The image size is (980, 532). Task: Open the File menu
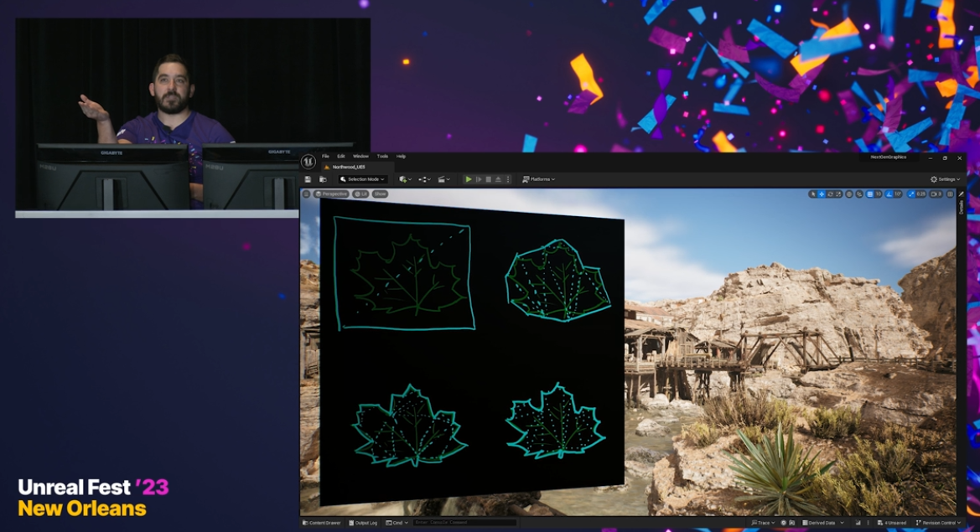coord(325,157)
